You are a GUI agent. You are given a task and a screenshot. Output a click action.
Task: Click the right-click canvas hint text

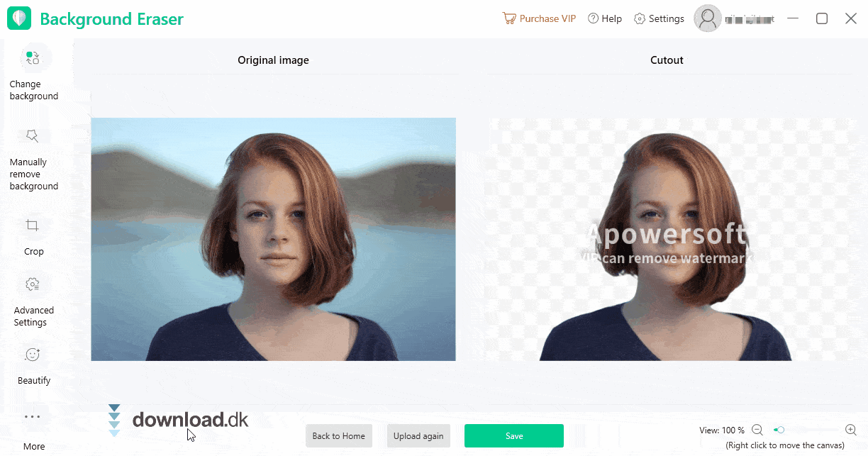coord(785,445)
